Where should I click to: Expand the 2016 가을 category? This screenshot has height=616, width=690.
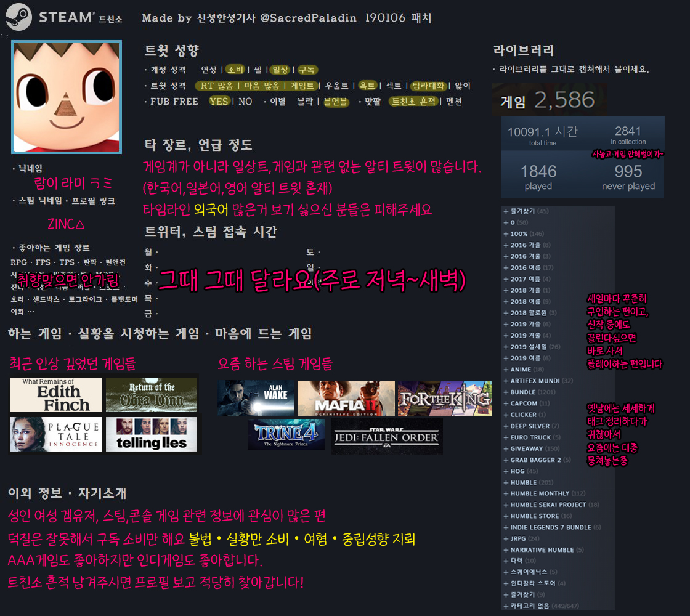pyautogui.click(x=527, y=245)
